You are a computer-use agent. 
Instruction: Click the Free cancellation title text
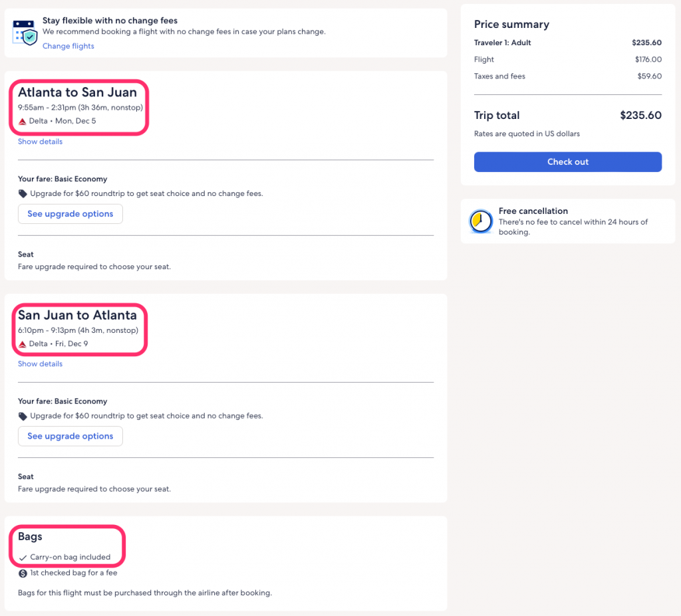click(x=533, y=211)
